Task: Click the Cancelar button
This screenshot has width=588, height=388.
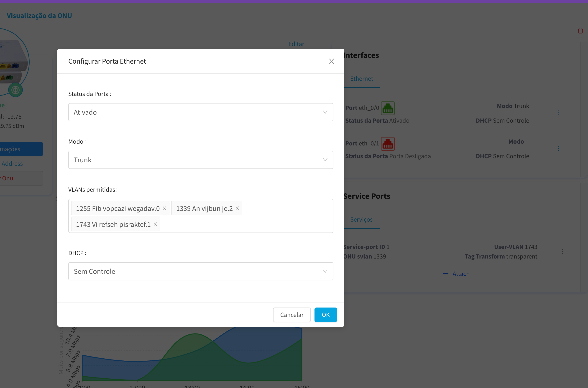Action: [291, 315]
